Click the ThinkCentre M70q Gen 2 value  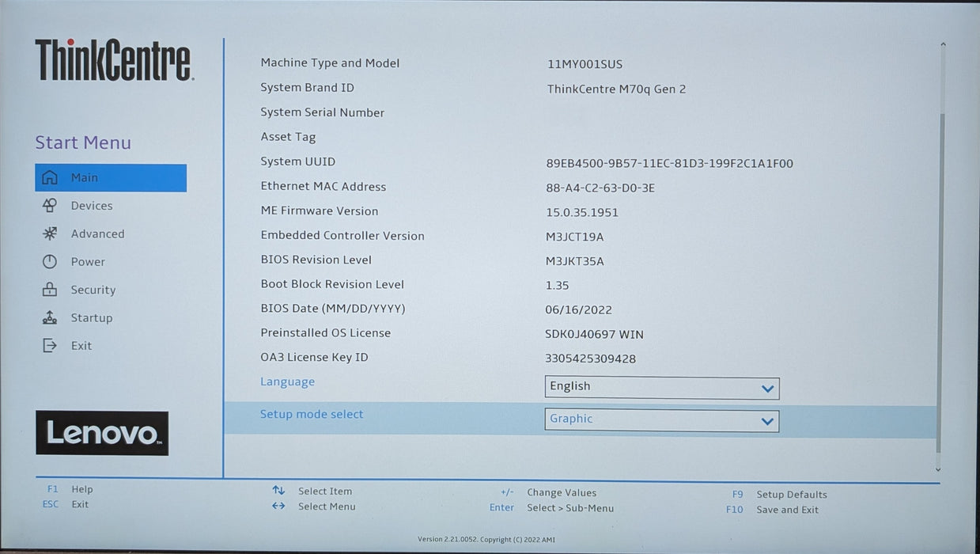pyautogui.click(x=616, y=89)
